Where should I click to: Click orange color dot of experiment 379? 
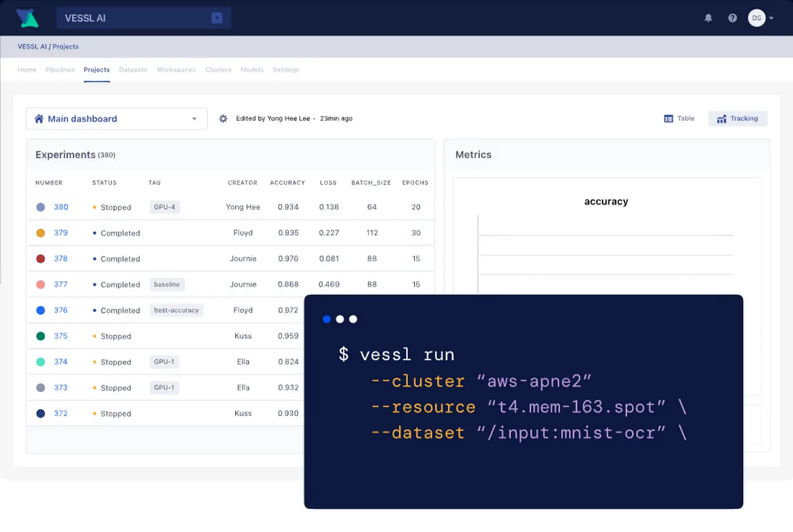pyautogui.click(x=41, y=233)
